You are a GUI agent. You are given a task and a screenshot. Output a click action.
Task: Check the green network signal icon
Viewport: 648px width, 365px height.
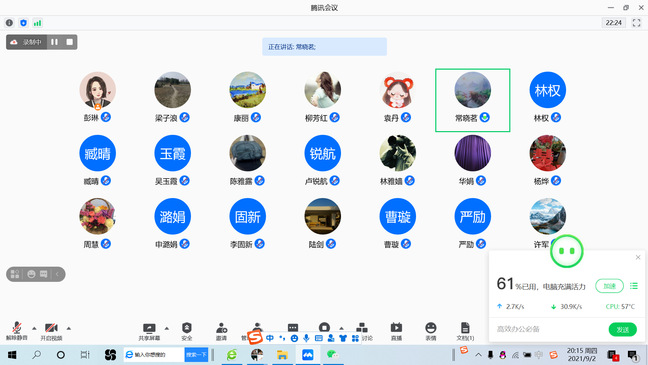pyautogui.click(x=37, y=23)
